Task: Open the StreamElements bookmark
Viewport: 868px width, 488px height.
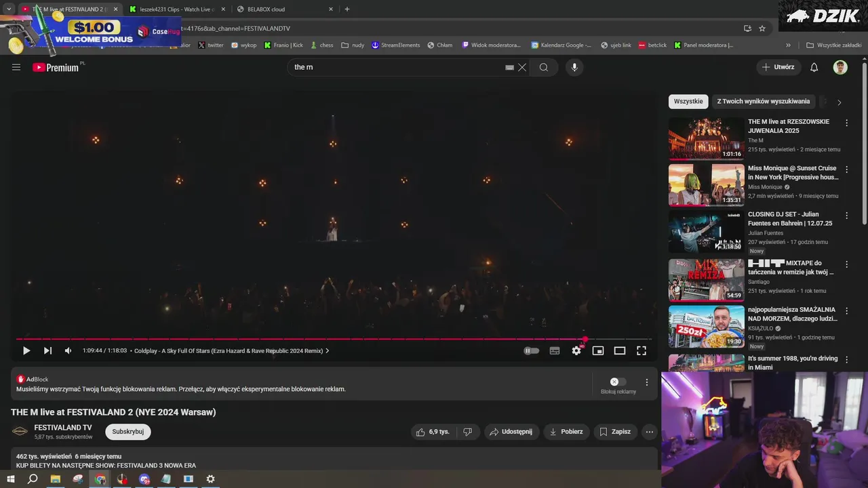Action: [x=395, y=45]
